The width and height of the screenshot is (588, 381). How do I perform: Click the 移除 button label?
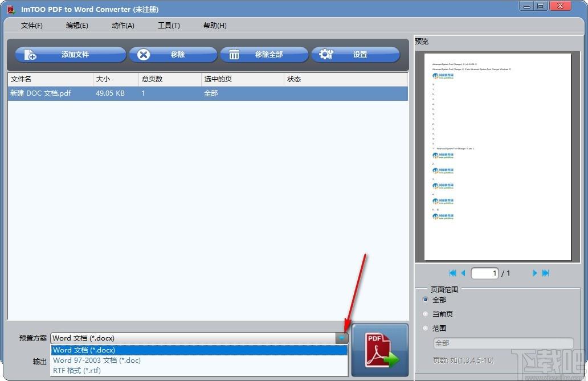click(x=178, y=55)
